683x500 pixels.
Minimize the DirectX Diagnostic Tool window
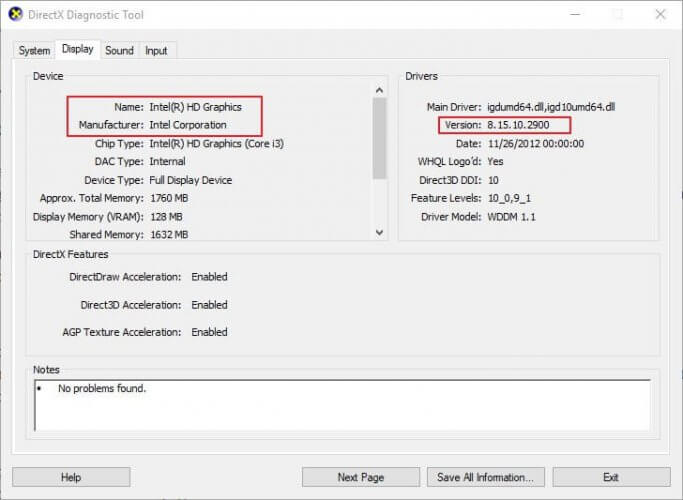pyautogui.click(x=575, y=14)
